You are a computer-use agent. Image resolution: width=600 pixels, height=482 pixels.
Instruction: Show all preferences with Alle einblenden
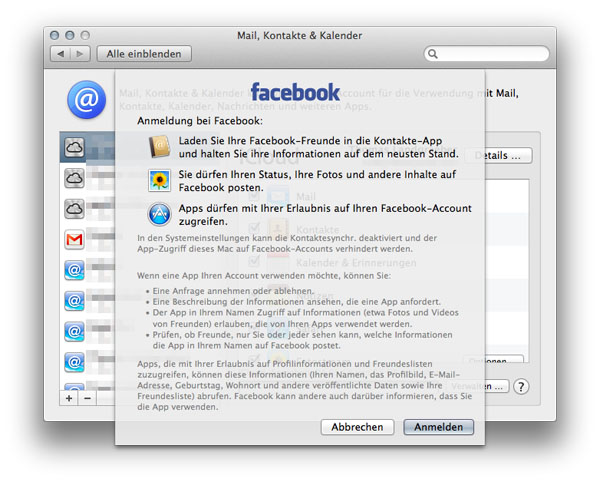coord(144,54)
